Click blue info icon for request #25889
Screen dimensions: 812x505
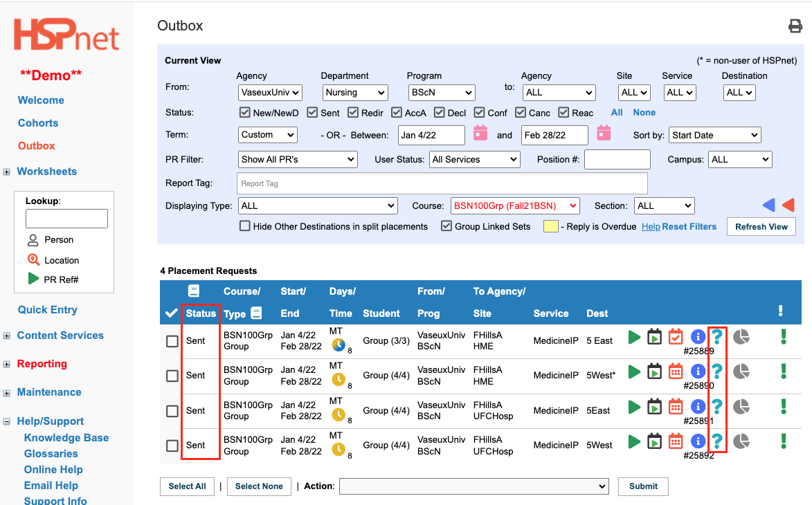[698, 337]
